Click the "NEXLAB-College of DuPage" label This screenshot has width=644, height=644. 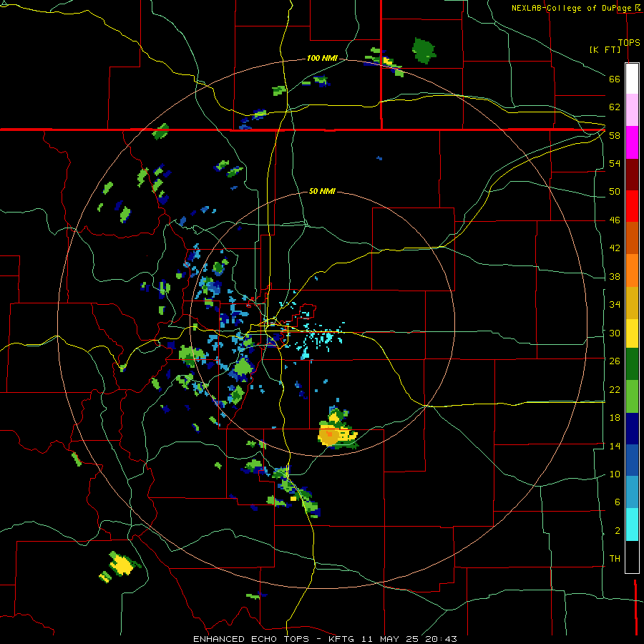[x=571, y=8]
